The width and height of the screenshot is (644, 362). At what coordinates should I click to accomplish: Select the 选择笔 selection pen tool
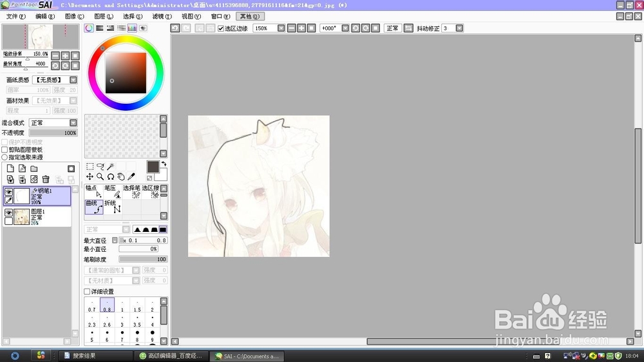point(131,191)
